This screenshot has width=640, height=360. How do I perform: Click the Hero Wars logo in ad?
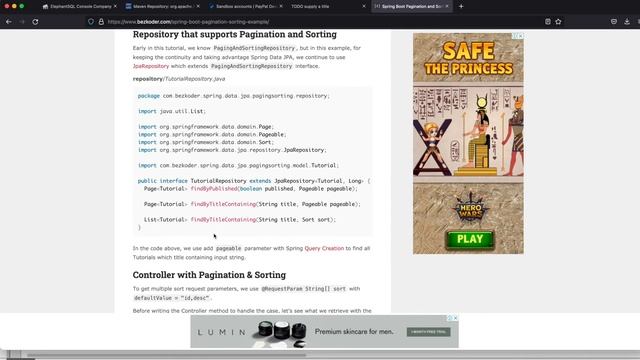point(470,208)
